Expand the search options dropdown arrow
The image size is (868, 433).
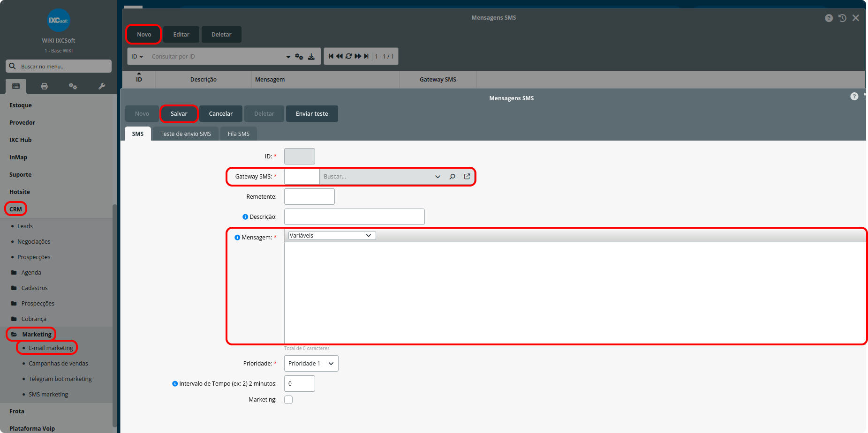[288, 57]
